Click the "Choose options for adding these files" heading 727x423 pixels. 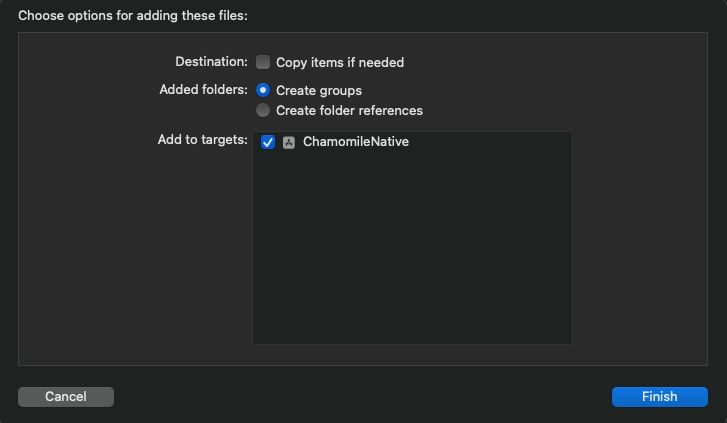click(133, 15)
